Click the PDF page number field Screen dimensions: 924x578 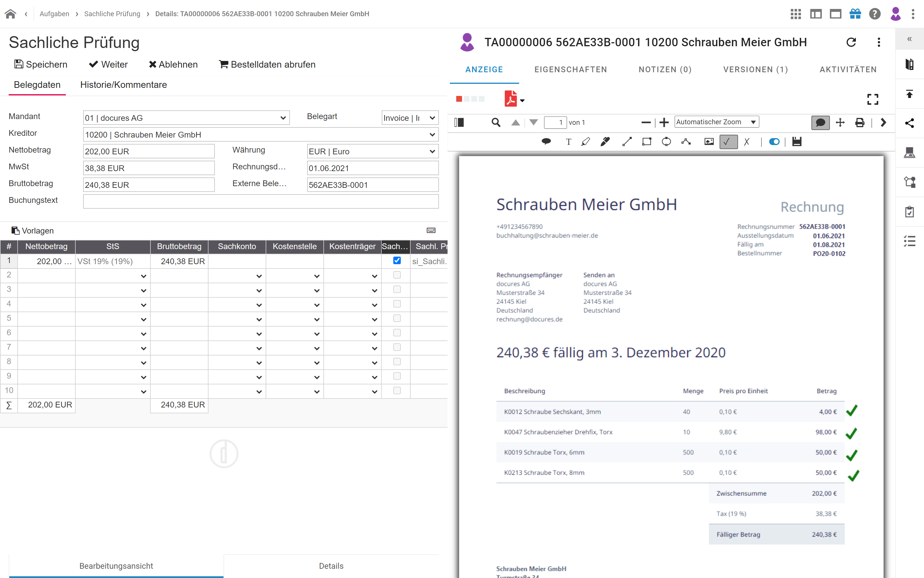click(x=555, y=122)
